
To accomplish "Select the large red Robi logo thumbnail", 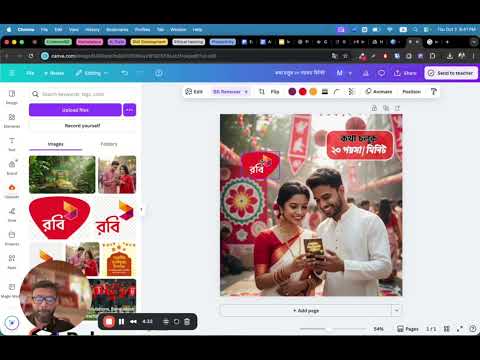I will pos(59,218).
